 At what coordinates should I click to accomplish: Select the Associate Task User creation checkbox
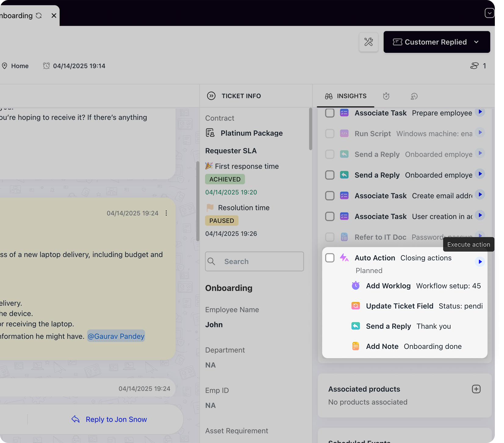[x=330, y=216]
